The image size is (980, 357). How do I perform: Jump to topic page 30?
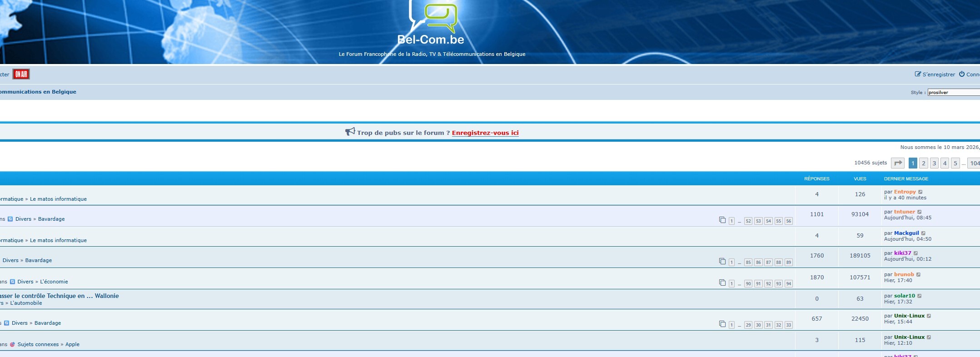click(x=758, y=325)
